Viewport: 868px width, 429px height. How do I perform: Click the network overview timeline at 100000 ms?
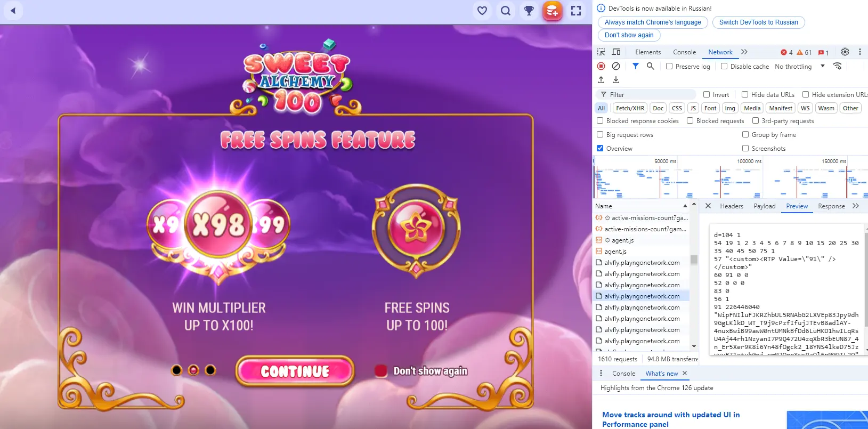749,161
